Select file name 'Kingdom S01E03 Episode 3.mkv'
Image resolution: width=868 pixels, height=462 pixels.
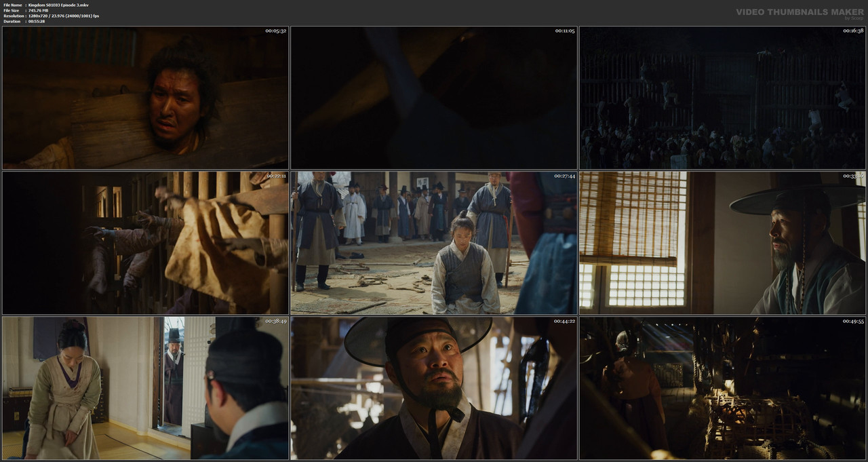coord(58,5)
